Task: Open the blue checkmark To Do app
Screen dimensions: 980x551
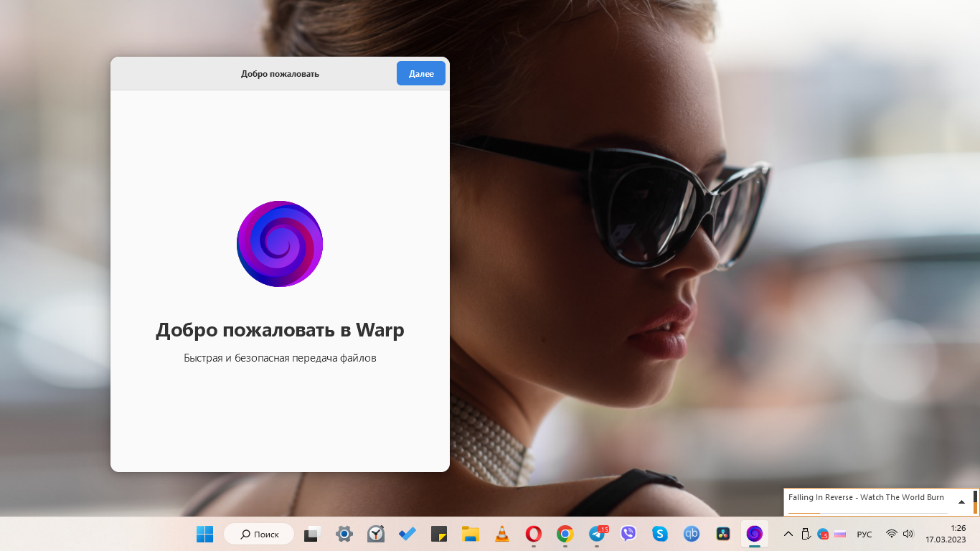Action: [x=407, y=534]
